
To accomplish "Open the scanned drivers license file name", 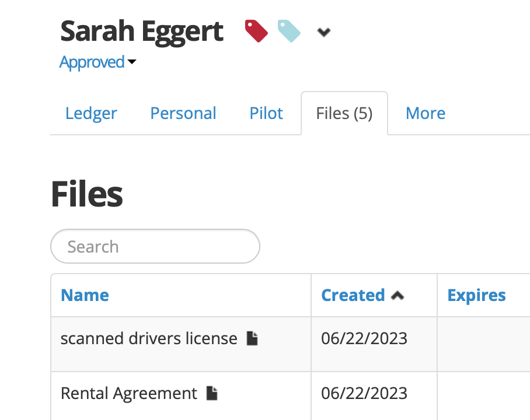I will 149,338.
